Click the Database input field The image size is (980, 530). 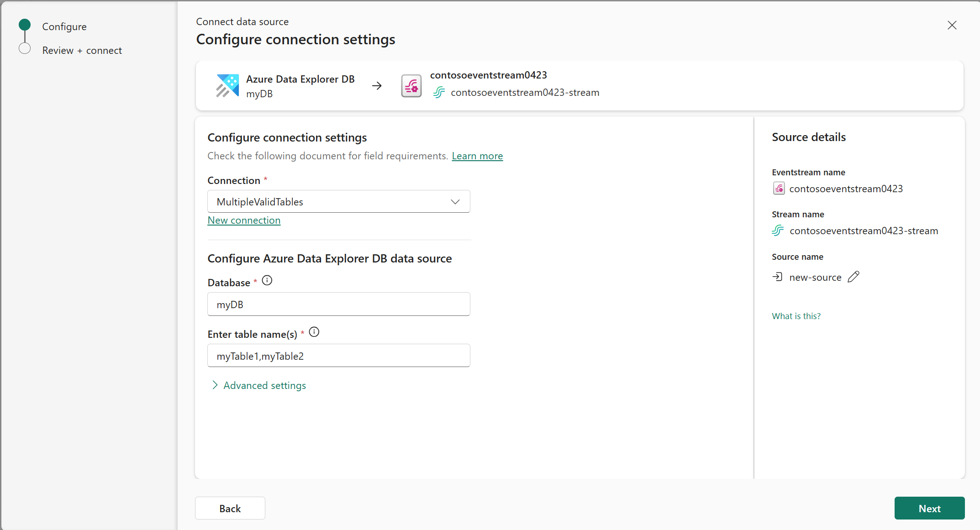(x=338, y=304)
